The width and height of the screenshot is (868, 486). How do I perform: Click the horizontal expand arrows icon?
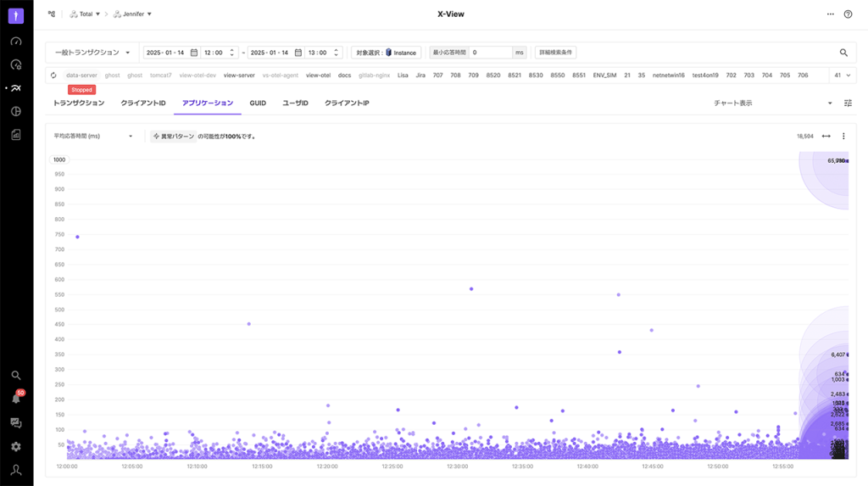coord(826,137)
